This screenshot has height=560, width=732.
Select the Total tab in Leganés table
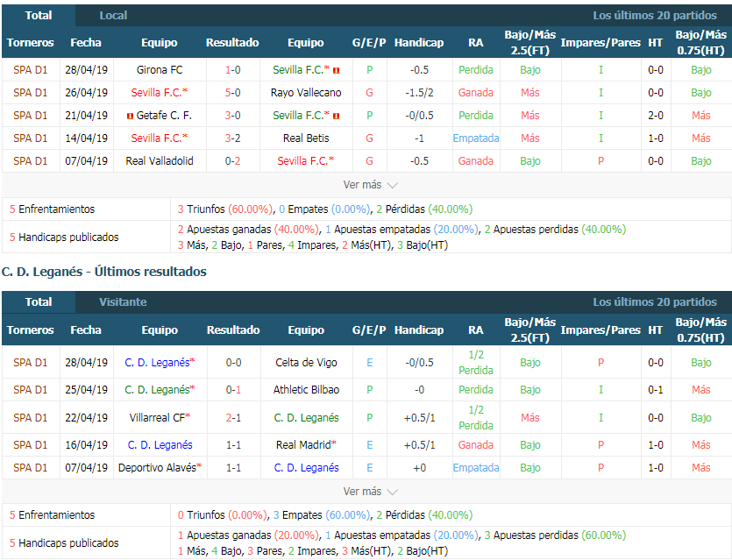tap(39, 302)
